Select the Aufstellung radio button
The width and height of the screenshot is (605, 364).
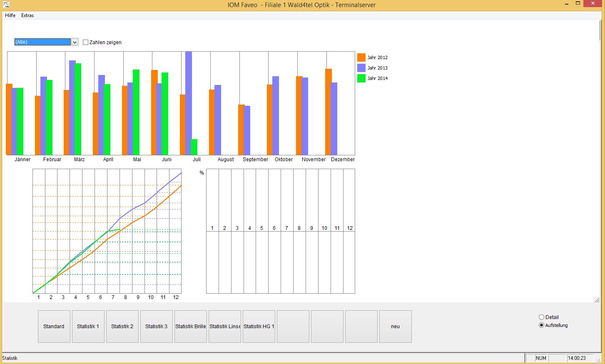click(541, 325)
